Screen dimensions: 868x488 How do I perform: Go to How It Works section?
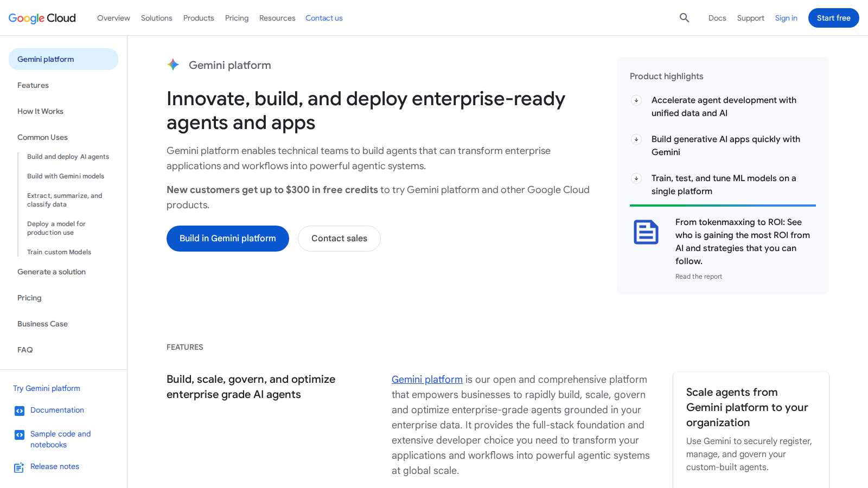pyautogui.click(x=40, y=111)
